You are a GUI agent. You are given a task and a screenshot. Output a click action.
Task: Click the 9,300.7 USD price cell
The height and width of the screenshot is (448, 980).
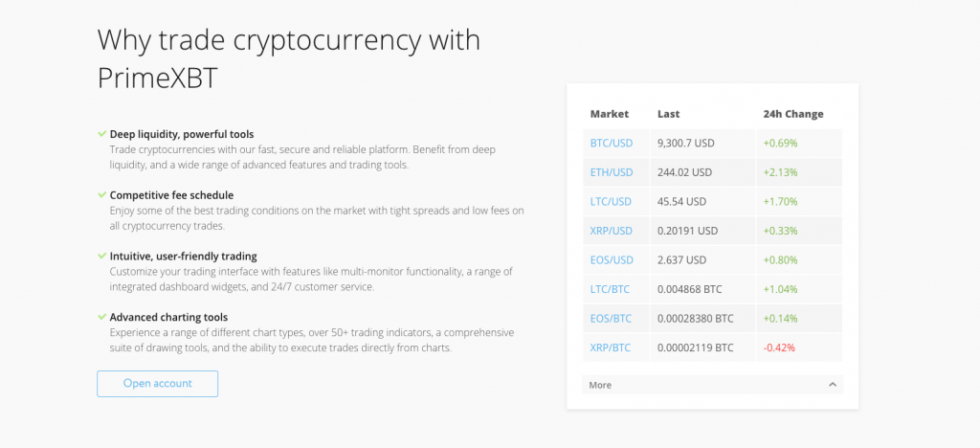[x=685, y=143]
